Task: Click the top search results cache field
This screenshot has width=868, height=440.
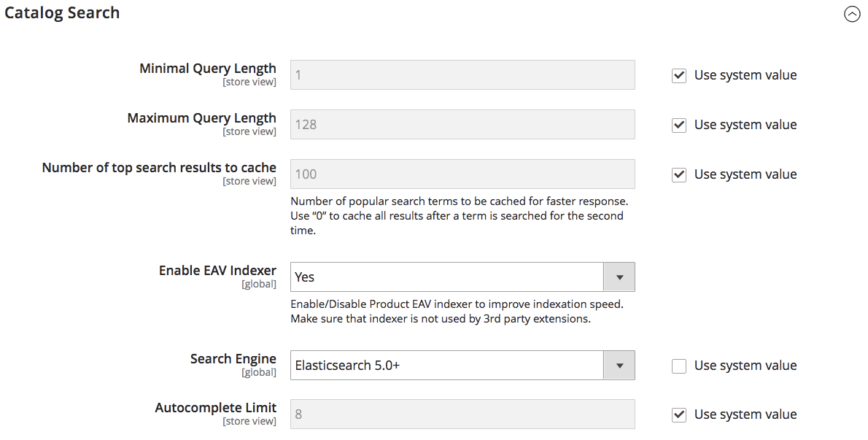Action: pyautogui.click(x=462, y=174)
